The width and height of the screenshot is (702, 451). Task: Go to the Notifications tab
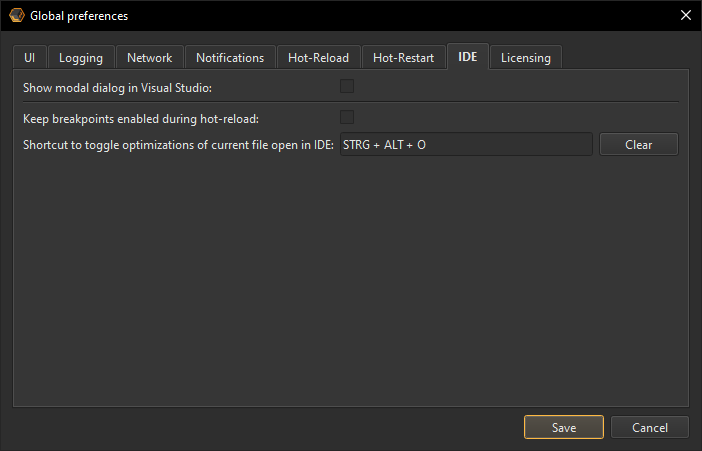[230, 57]
